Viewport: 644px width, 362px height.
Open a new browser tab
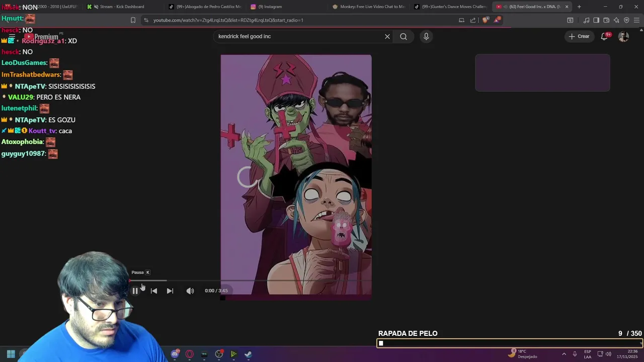coord(579,7)
